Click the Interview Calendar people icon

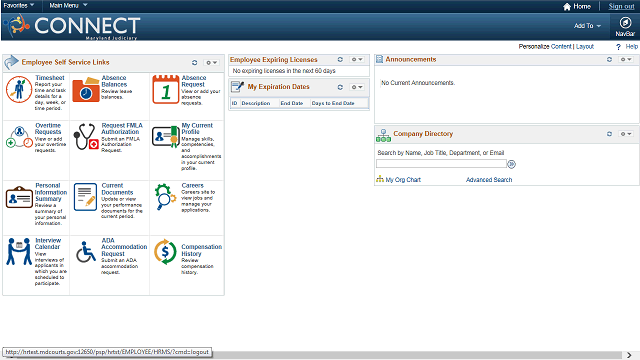coord(19,251)
